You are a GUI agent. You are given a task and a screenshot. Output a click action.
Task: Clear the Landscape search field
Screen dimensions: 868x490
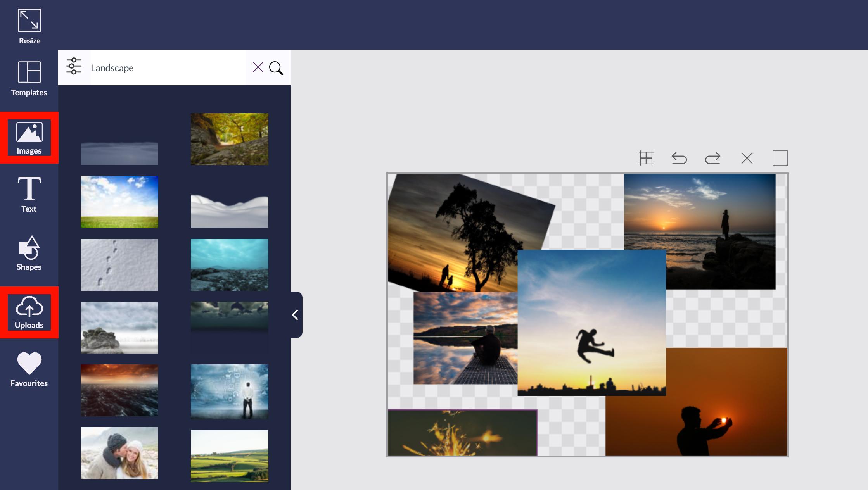pyautogui.click(x=258, y=67)
